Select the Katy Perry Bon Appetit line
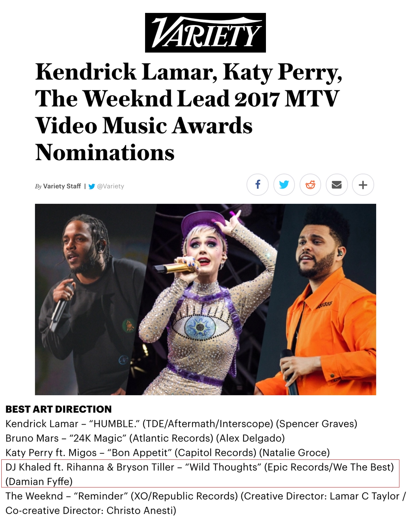The image size is (411, 532). coord(168,453)
